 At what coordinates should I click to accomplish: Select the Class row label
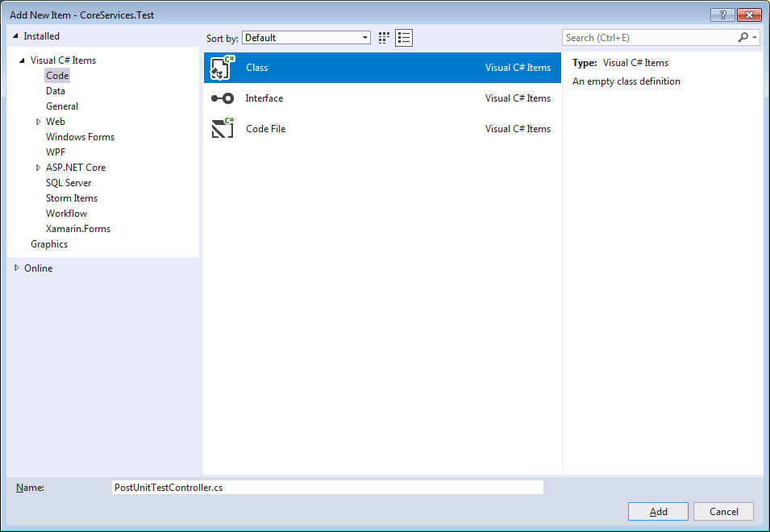tap(257, 68)
